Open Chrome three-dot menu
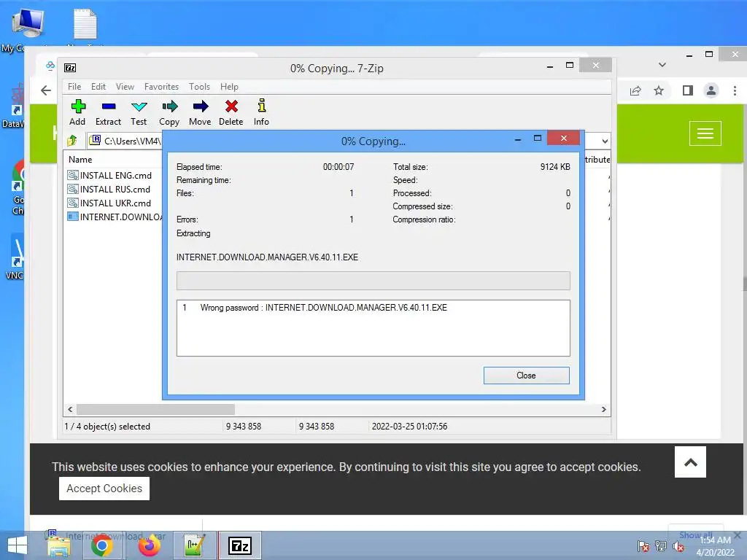This screenshot has width=747, height=560. (735, 90)
